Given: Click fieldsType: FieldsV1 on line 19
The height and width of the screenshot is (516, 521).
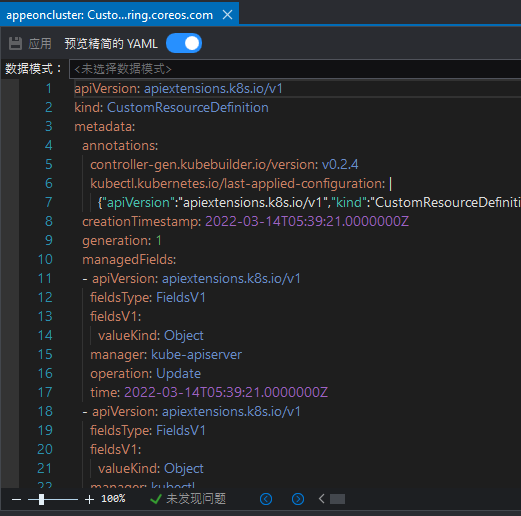Looking at the screenshot, I should 148,431.
